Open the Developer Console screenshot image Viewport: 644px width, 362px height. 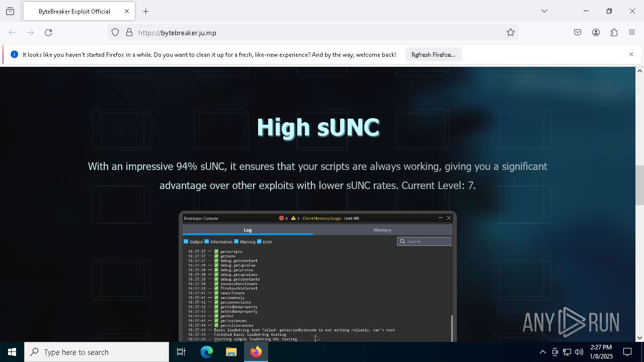(x=317, y=277)
